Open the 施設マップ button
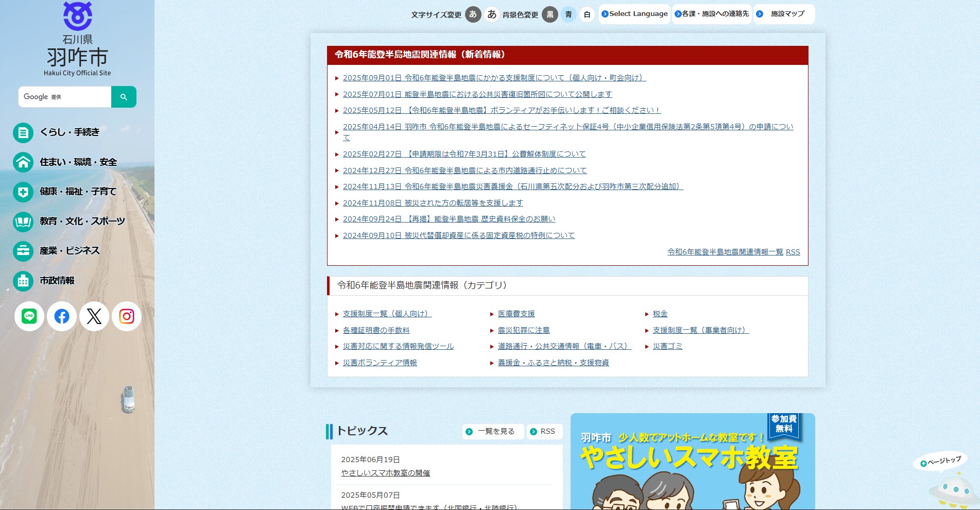The image size is (980, 510). pyautogui.click(x=784, y=14)
